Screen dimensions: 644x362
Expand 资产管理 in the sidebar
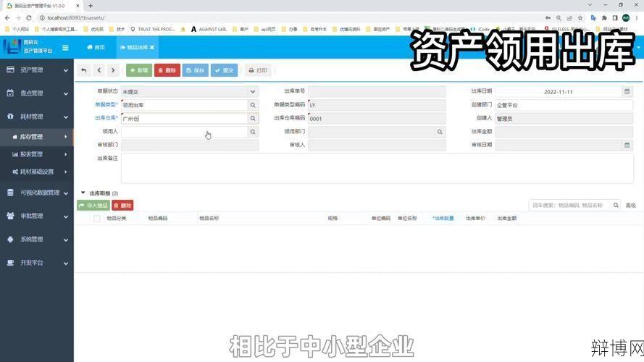37,70
